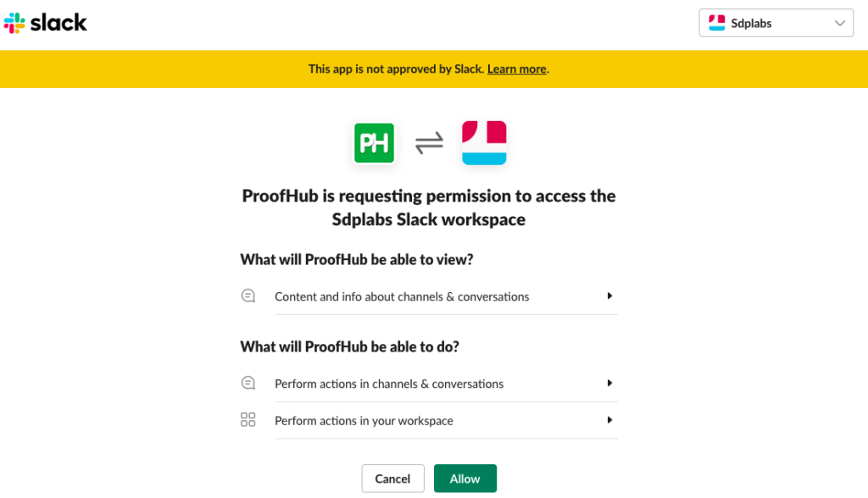Viewport: 868px width, 498px height.
Task: Click the Slack workspace app icon
Action: 484,142
